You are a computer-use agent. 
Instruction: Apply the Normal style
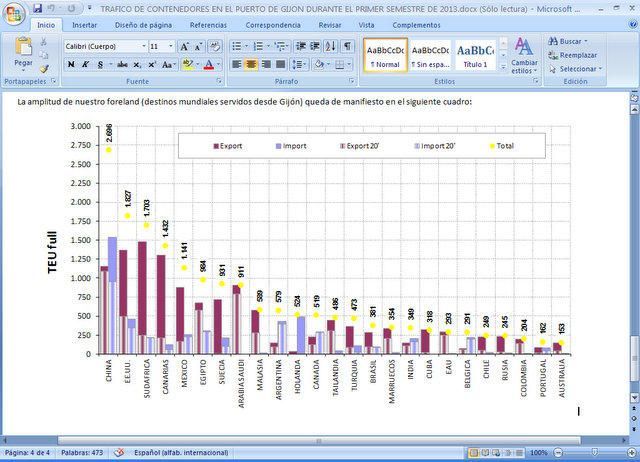coord(385,55)
